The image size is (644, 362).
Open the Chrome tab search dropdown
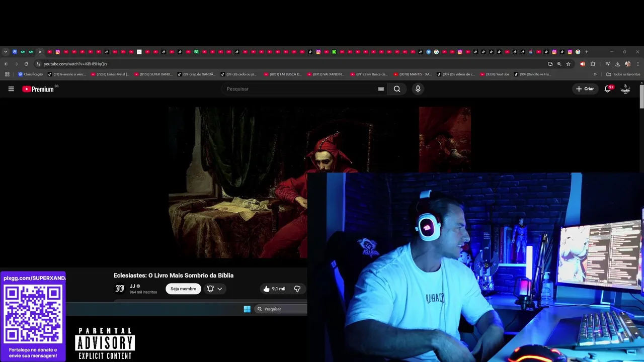click(6, 52)
